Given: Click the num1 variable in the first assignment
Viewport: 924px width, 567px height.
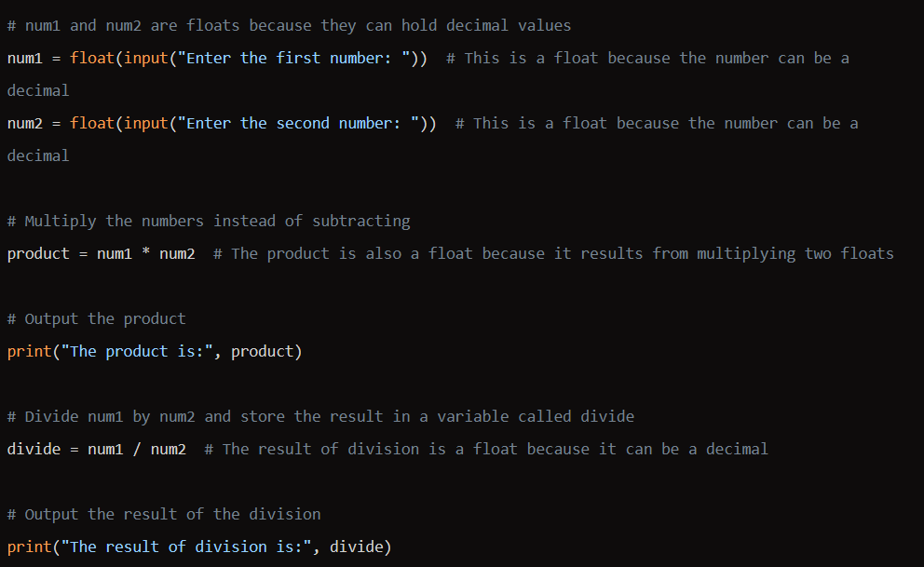Looking at the screenshot, I should click(25, 59).
